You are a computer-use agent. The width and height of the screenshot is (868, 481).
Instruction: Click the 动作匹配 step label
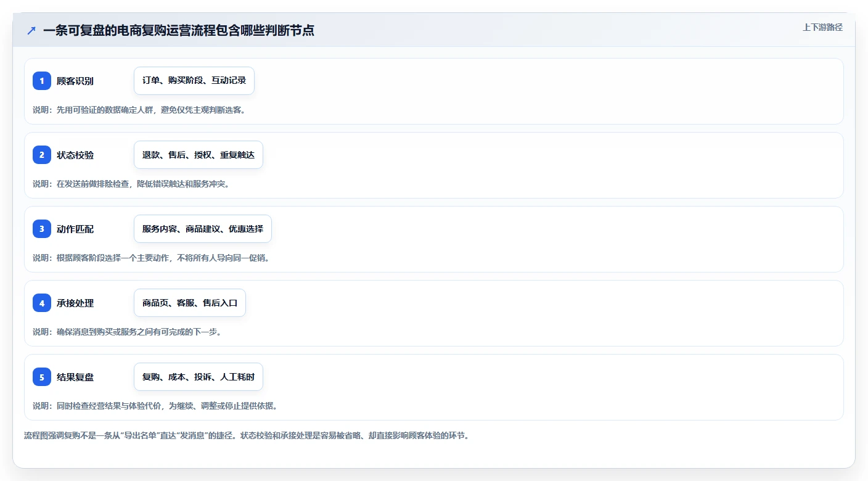tap(75, 229)
